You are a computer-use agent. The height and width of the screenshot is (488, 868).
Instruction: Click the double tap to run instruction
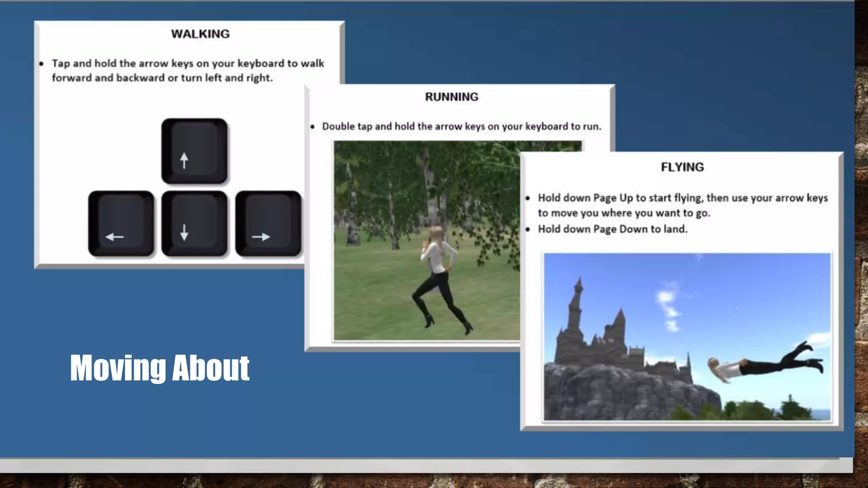point(461,126)
